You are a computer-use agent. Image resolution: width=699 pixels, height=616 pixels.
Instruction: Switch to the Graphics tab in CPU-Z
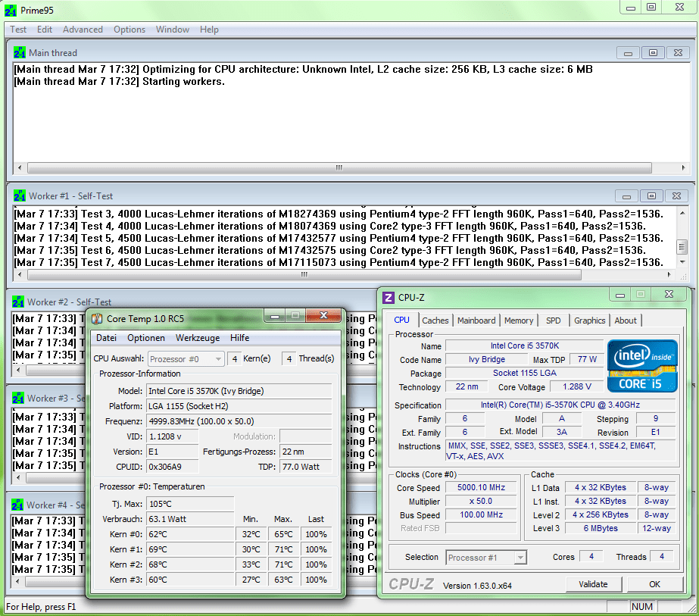coord(589,321)
